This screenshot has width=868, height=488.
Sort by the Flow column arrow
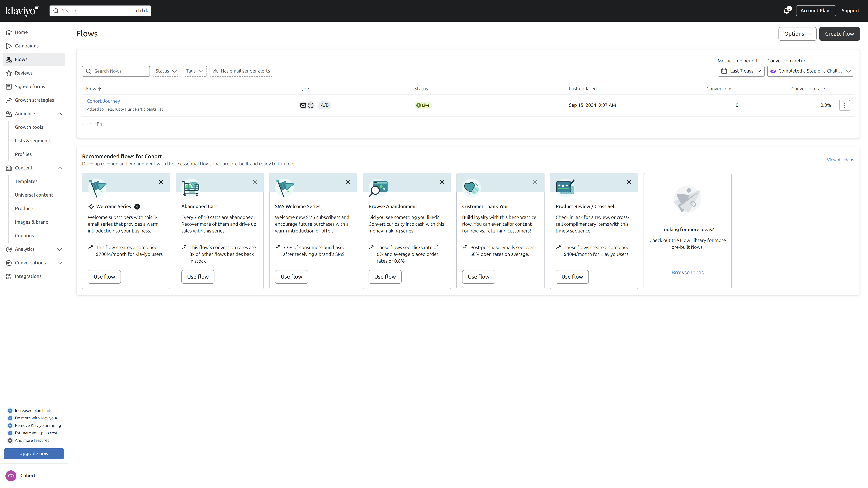click(100, 89)
